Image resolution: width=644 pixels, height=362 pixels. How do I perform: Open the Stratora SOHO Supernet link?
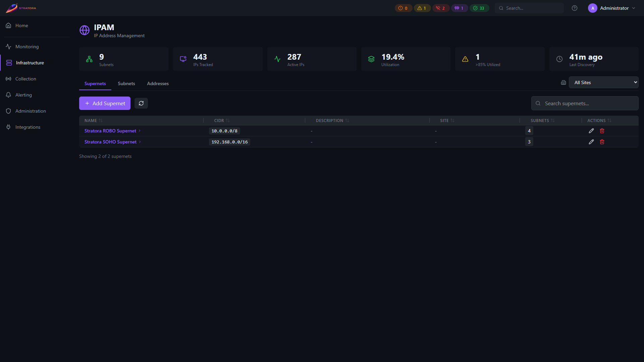pyautogui.click(x=110, y=142)
